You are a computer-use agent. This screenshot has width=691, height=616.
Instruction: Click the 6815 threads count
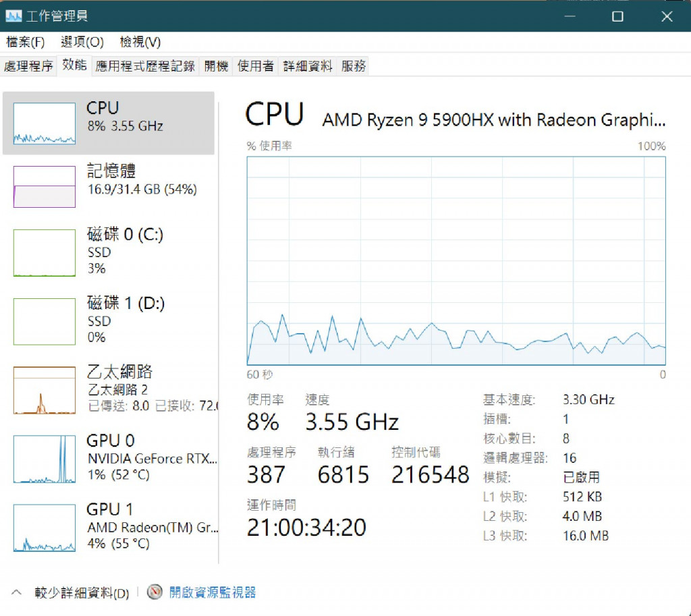tap(343, 475)
